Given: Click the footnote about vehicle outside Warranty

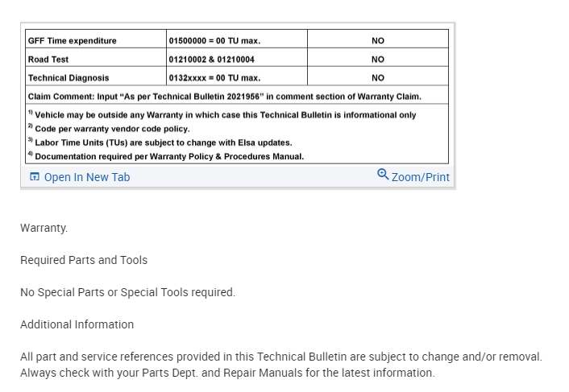Looking at the screenshot, I should [225, 115].
